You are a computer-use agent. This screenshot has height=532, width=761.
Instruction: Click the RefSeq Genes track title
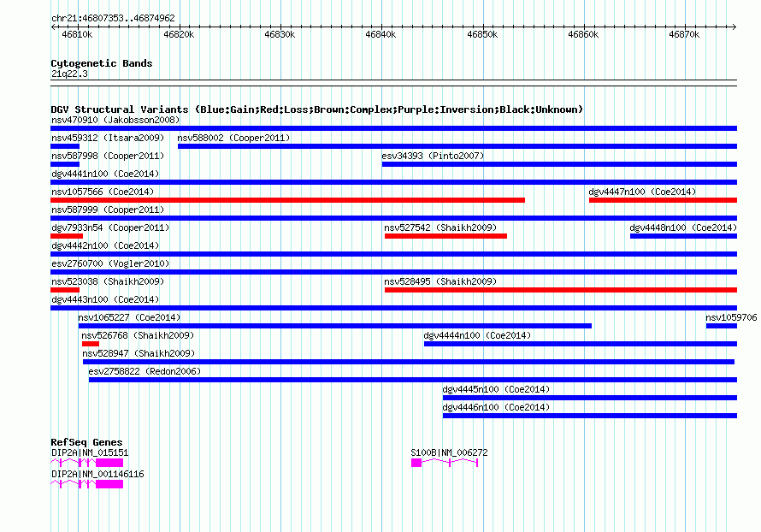tap(86, 442)
